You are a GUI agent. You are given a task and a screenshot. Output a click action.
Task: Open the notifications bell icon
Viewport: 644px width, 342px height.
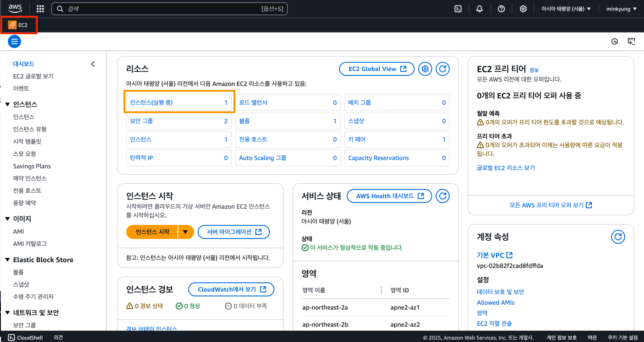pyautogui.click(x=480, y=9)
